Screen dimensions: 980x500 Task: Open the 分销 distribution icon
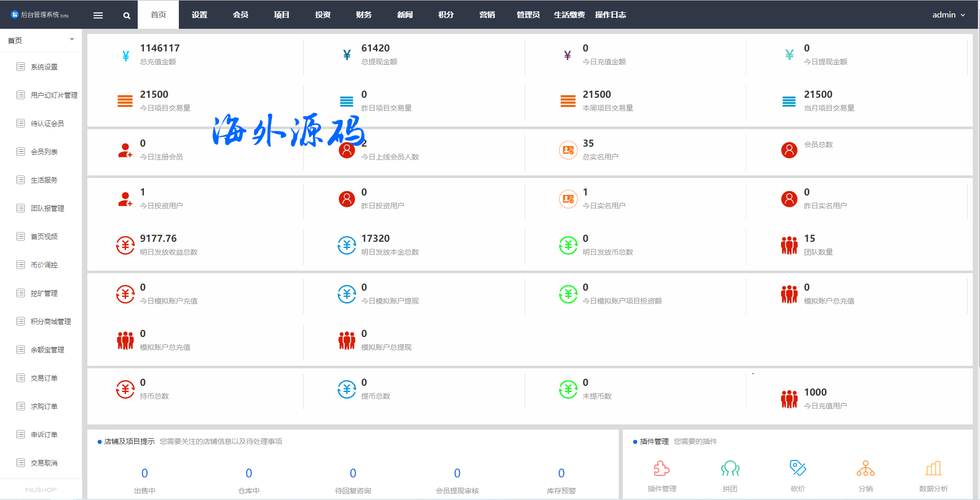865,469
